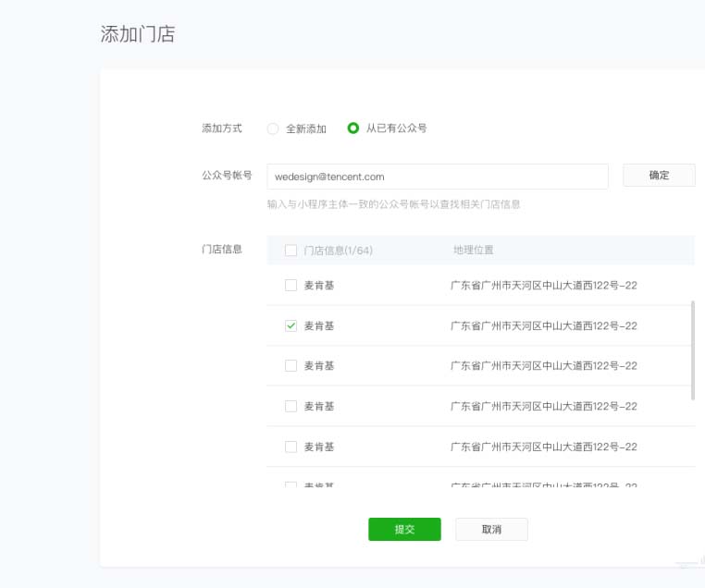Click the store list vertical scrollbar

pos(692,350)
